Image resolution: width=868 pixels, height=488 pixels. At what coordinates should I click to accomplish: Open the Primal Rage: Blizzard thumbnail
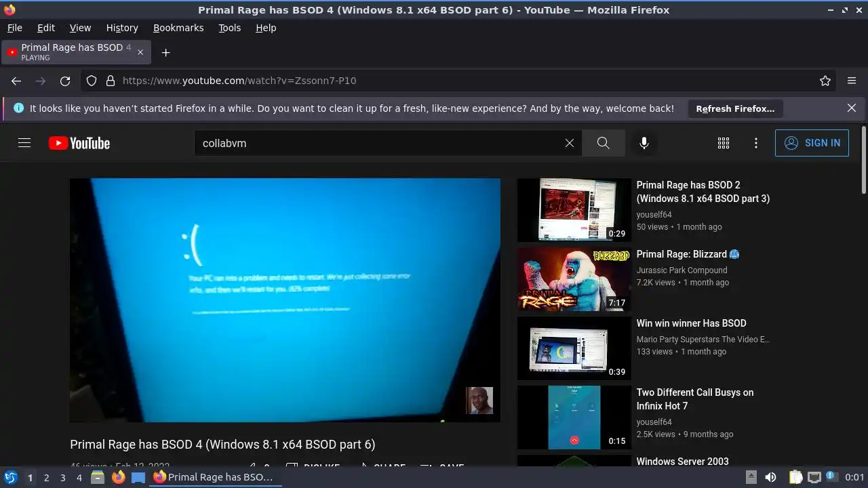pyautogui.click(x=574, y=279)
